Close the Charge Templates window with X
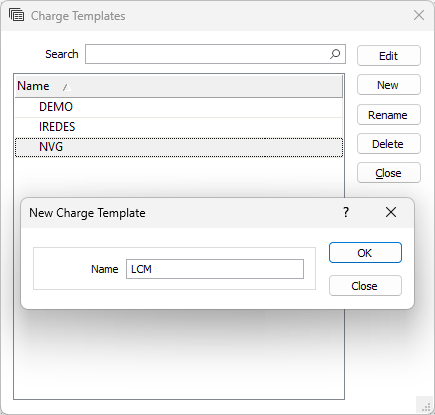The width and height of the screenshot is (435, 415). point(419,15)
